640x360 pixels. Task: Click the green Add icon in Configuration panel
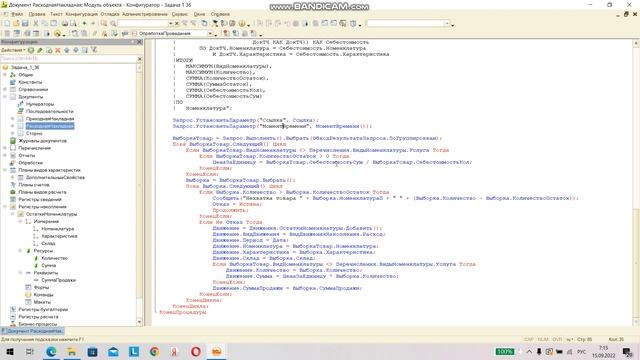point(31,50)
